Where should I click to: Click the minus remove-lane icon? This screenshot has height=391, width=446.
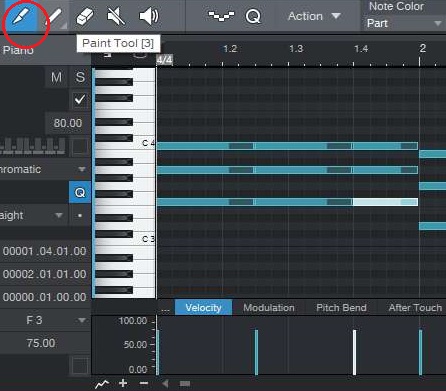pyautogui.click(x=144, y=383)
